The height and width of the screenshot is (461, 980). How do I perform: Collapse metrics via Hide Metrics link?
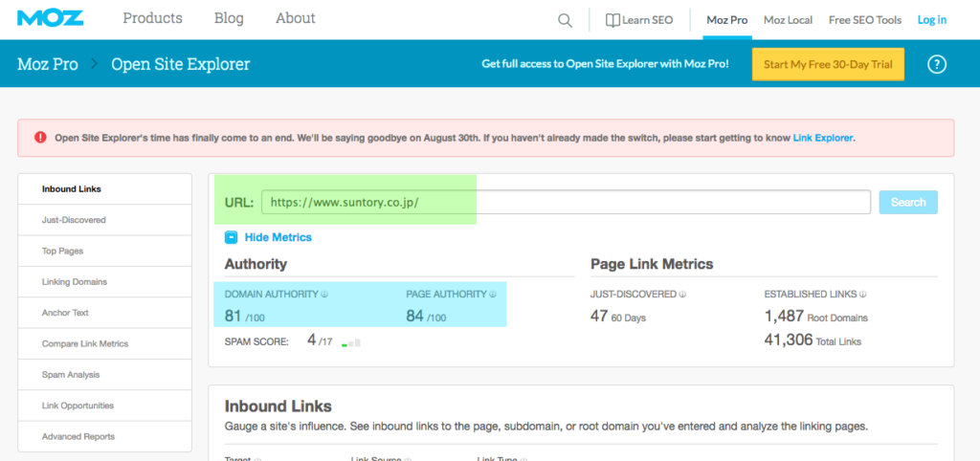pos(278,237)
